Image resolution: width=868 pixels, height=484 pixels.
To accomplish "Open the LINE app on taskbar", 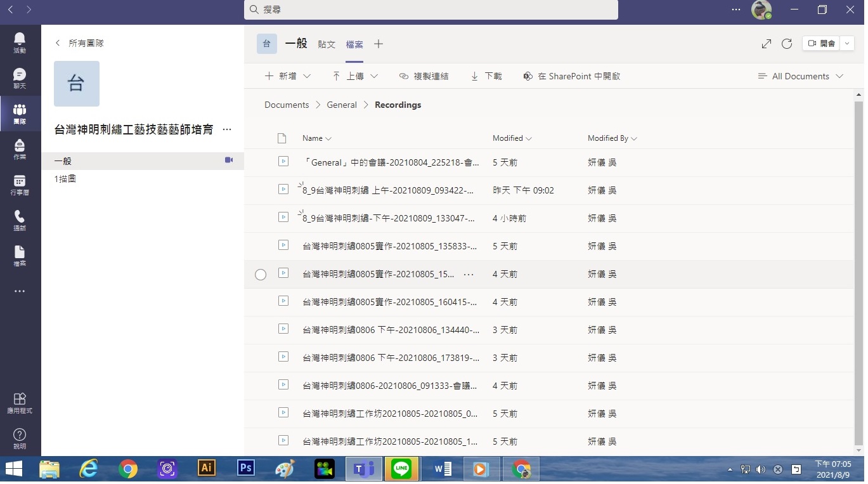I will pos(401,469).
